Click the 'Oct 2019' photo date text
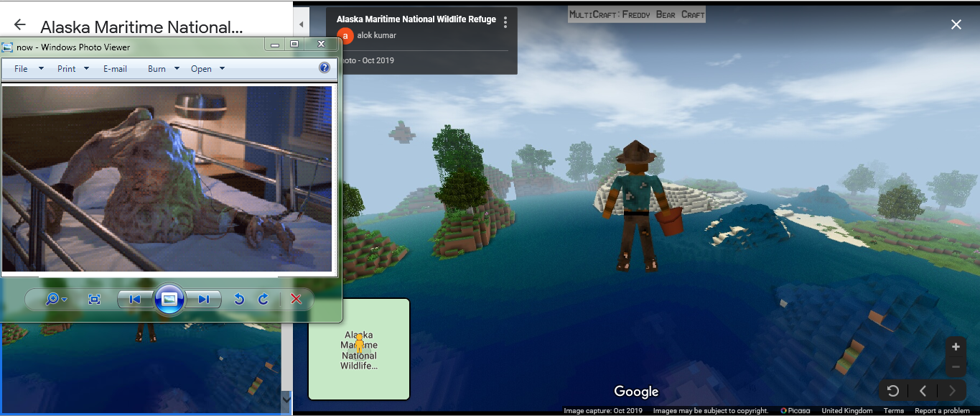The image size is (980, 416). click(x=378, y=60)
